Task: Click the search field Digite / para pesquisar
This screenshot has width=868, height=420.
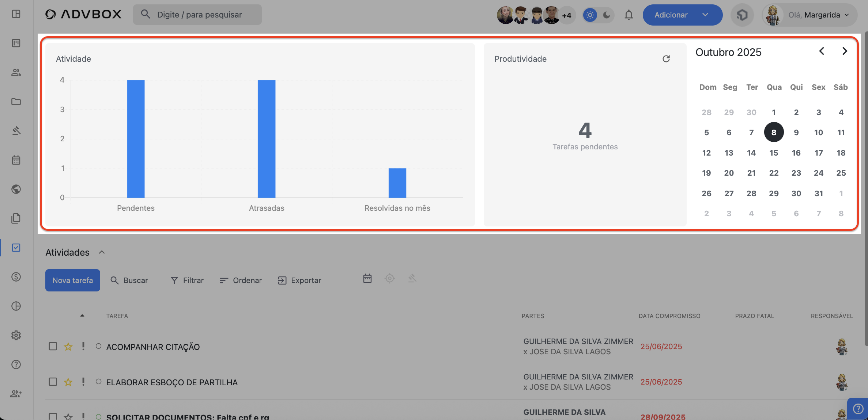Action: (x=197, y=15)
